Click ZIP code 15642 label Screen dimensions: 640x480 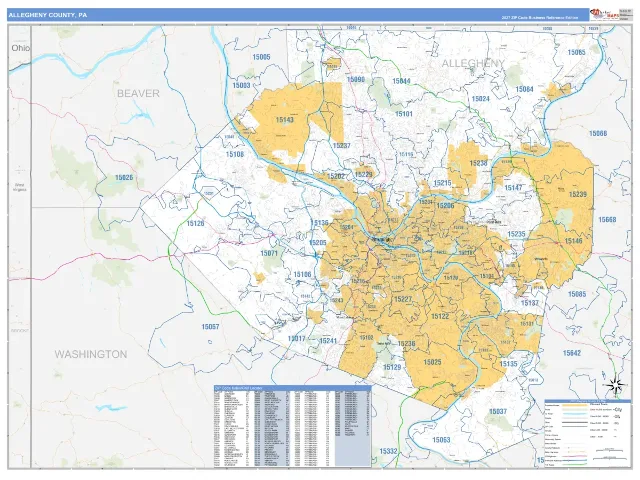pyautogui.click(x=571, y=353)
